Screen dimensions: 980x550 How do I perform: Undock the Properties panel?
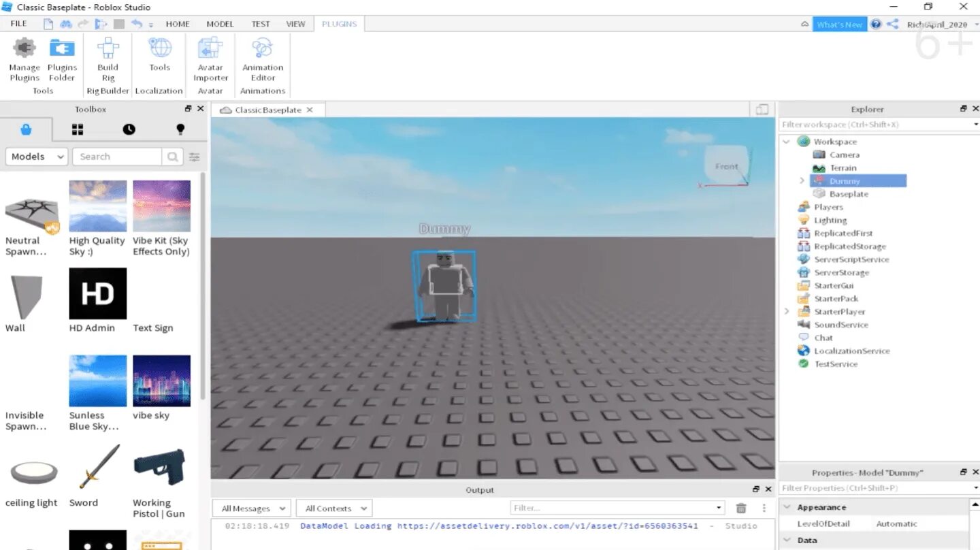coord(964,472)
